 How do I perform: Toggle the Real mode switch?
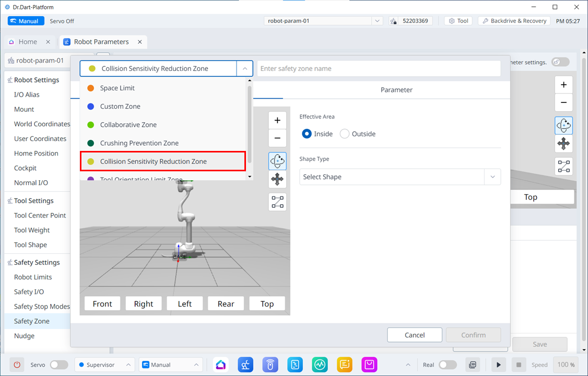tap(448, 365)
